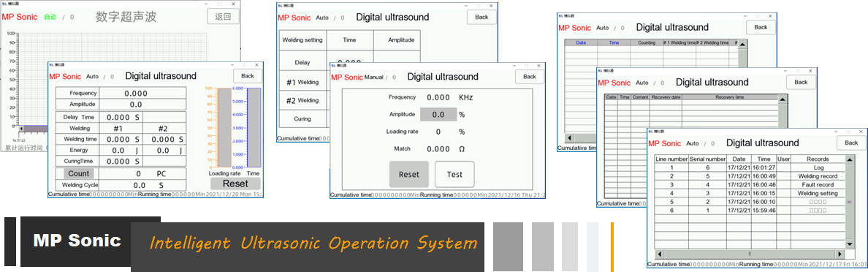
Task: Click the 15:59:46 time cell in line 6
Action: tap(764, 211)
